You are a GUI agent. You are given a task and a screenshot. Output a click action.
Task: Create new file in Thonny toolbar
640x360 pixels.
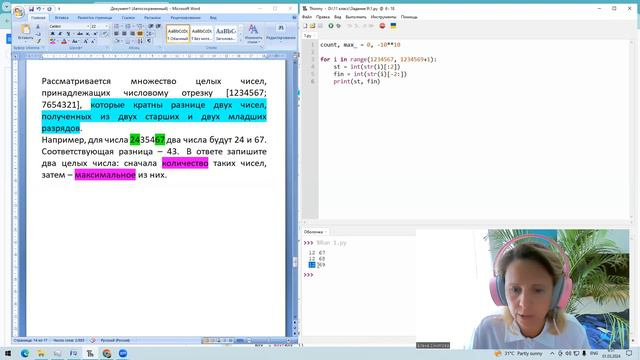click(x=305, y=26)
